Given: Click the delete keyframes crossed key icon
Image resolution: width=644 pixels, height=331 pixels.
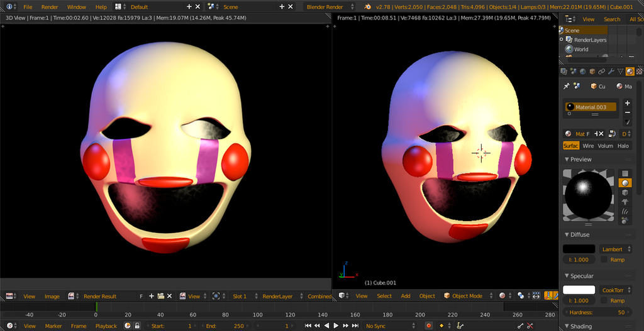Looking at the screenshot, I should [530, 326].
